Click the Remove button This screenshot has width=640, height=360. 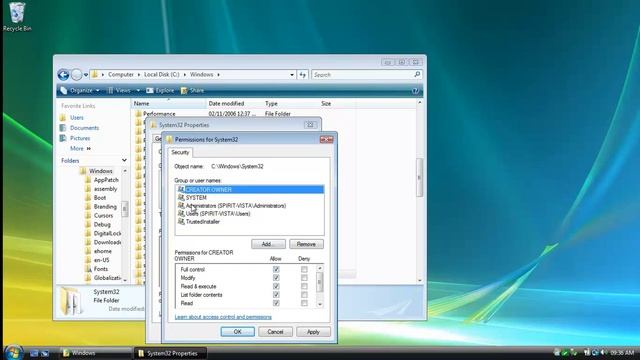coord(306,244)
